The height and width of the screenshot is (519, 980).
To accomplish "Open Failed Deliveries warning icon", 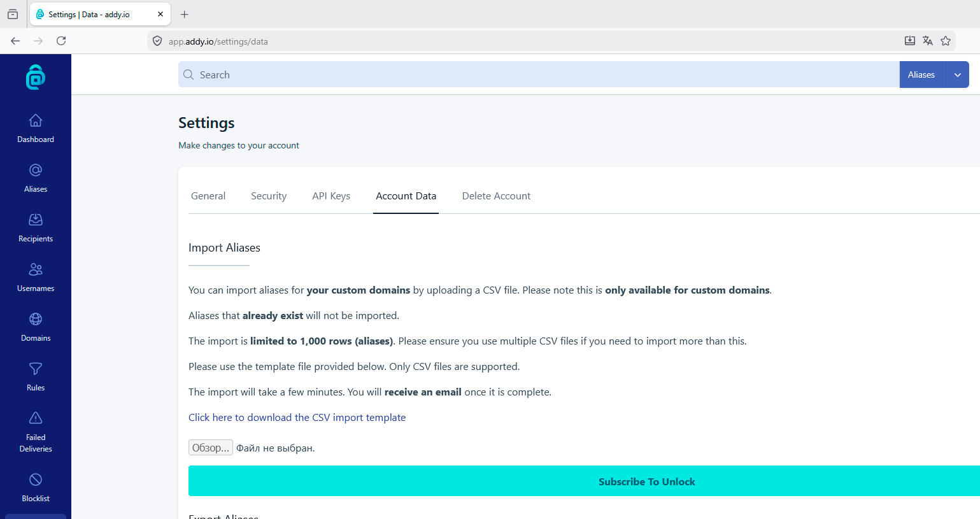I will [x=36, y=418].
